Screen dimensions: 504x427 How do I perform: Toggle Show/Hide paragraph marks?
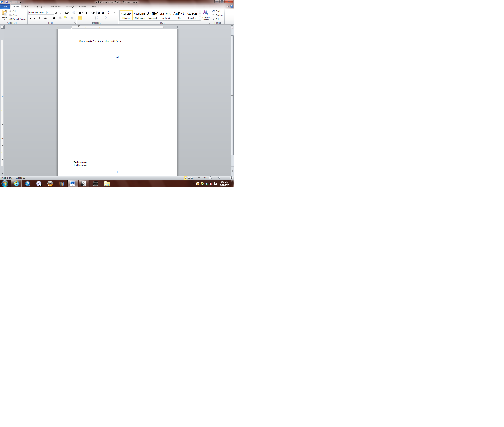(115, 13)
